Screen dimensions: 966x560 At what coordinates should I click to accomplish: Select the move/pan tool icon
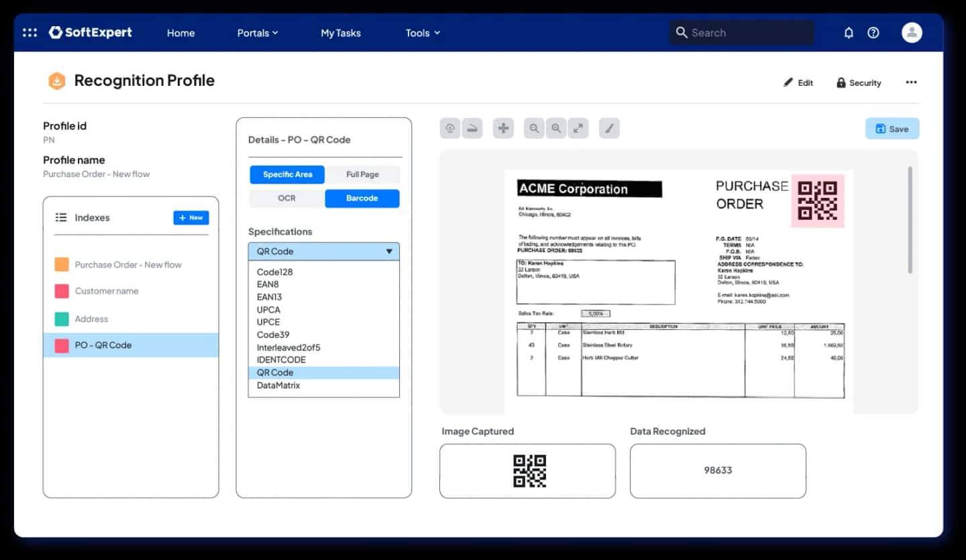503,128
